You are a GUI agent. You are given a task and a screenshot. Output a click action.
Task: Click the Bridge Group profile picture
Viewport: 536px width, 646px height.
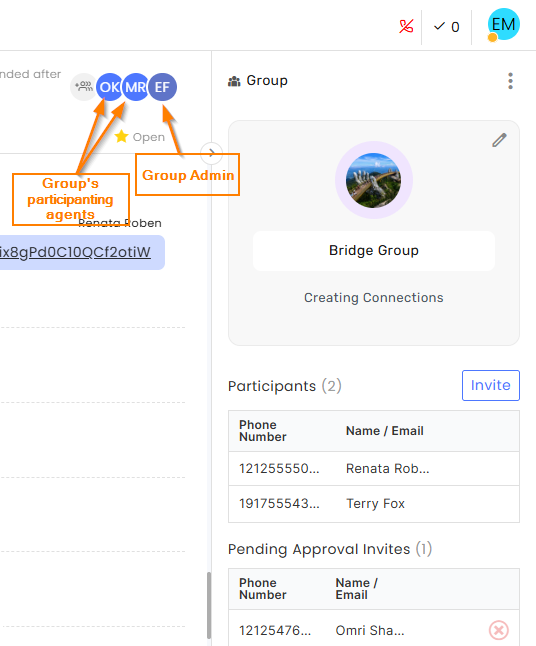click(x=373, y=180)
